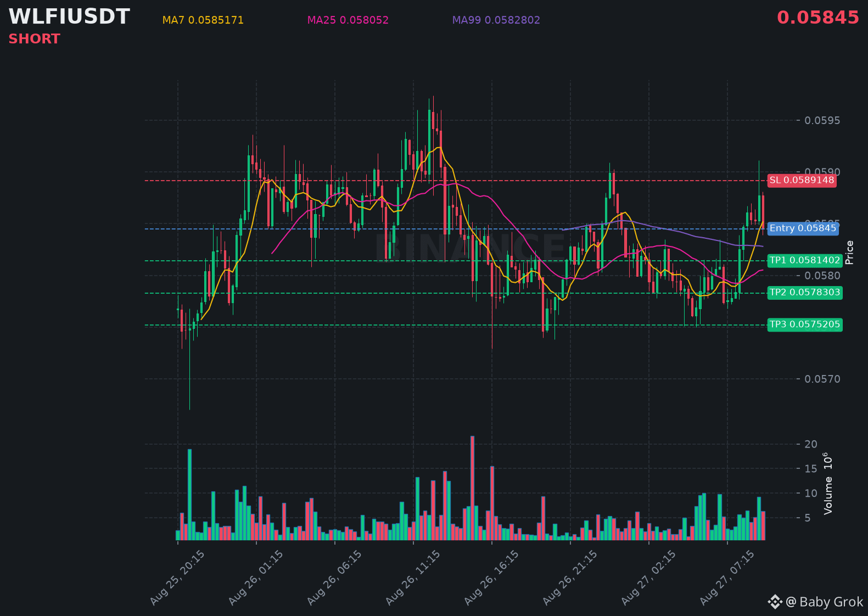Click the 0.0570 price axis tick
The image size is (868, 616).
pos(822,379)
